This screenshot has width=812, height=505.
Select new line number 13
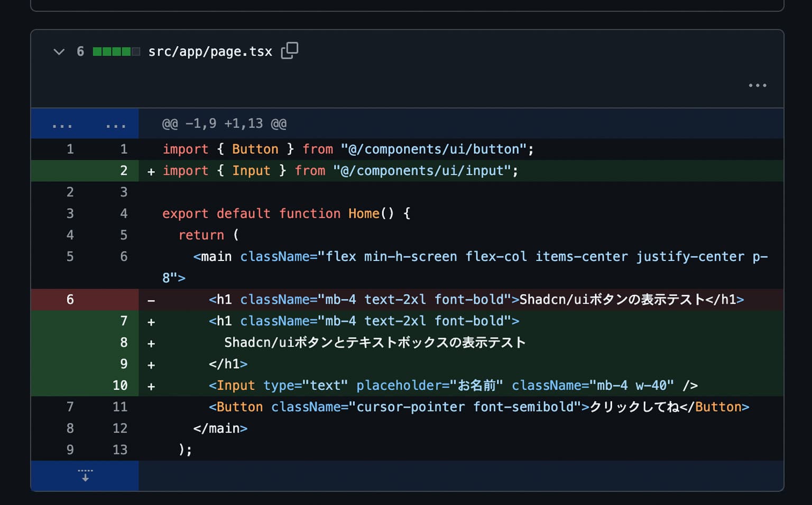pos(120,450)
